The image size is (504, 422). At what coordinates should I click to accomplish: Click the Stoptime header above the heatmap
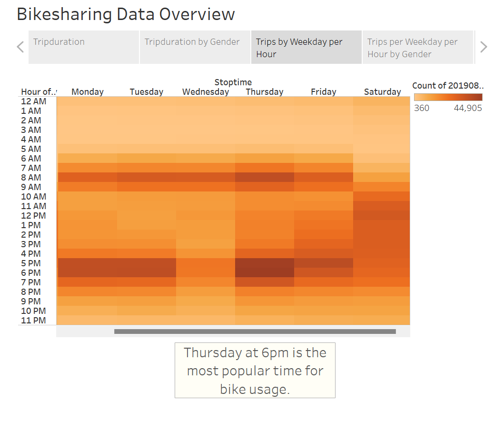(x=233, y=82)
